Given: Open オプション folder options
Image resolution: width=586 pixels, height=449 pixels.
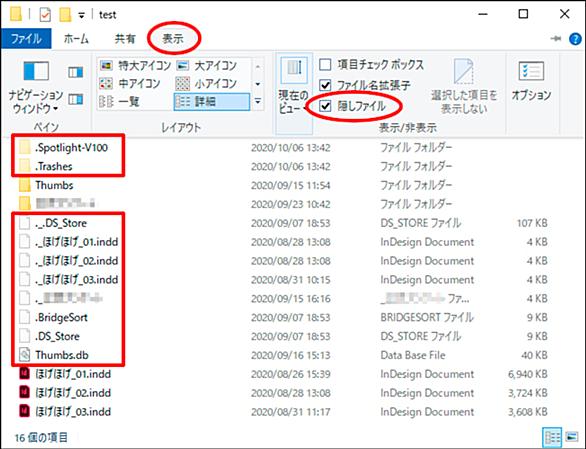Looking at the screenshot, I should [531, 82].
